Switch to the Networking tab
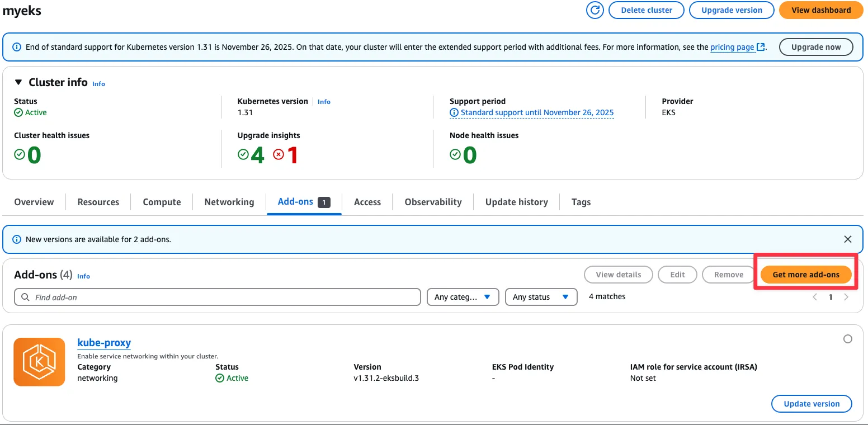Screen dimensions: 868x425 coord(229,202)
